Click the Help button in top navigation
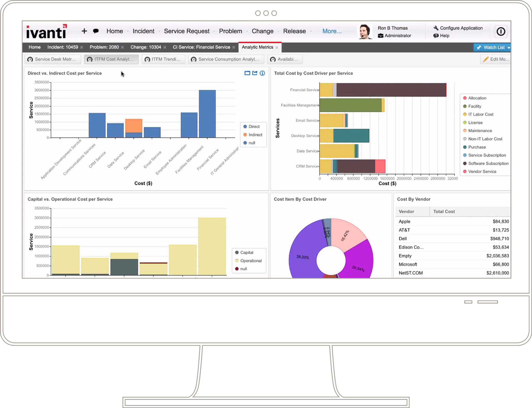The height and width of the screenshot is (408, 532). (444, 36)
